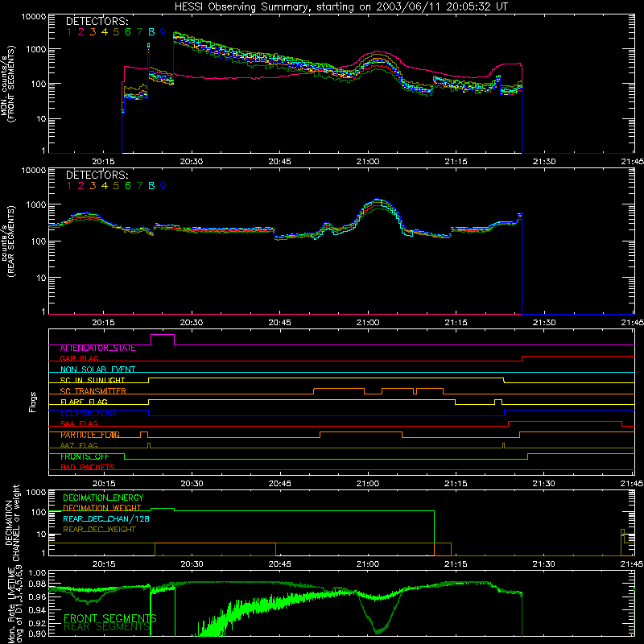Click the 0.98 y-axis value on the livetime plot
The width and height of the screenshot is (644, 644).
pyautogui.click(x=38, y=584)
